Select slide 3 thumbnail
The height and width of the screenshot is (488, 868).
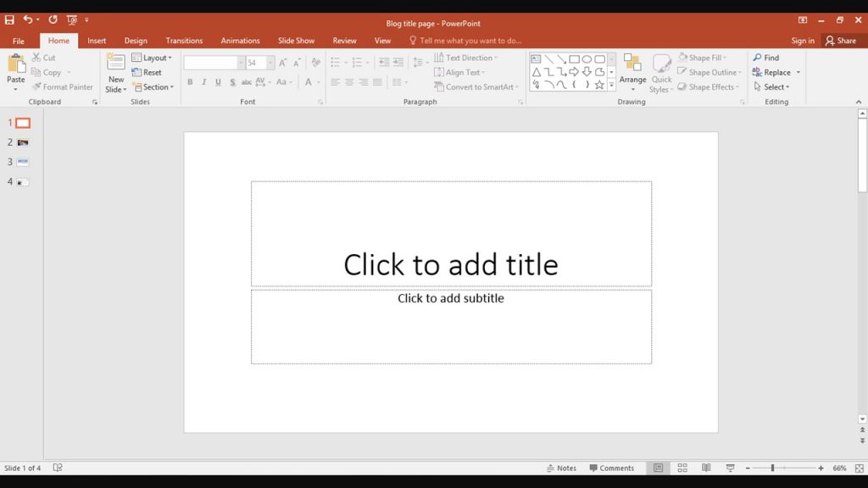21,161
